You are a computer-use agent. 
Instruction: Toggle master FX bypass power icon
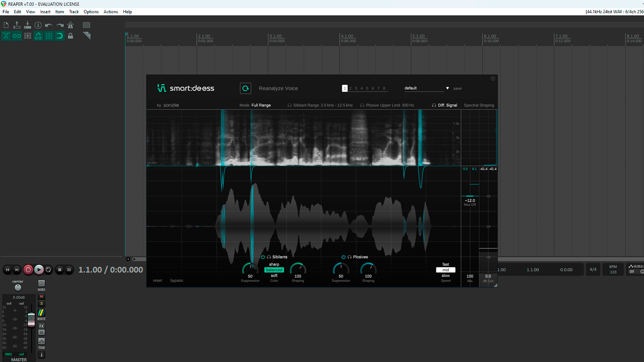pyautogui.click(x=41, y=332)
